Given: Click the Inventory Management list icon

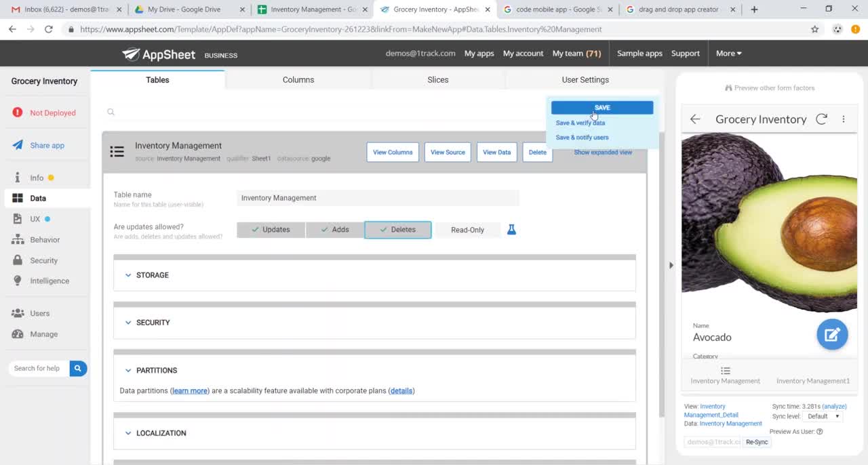Looking at the screenshot, I should (117, 152).
